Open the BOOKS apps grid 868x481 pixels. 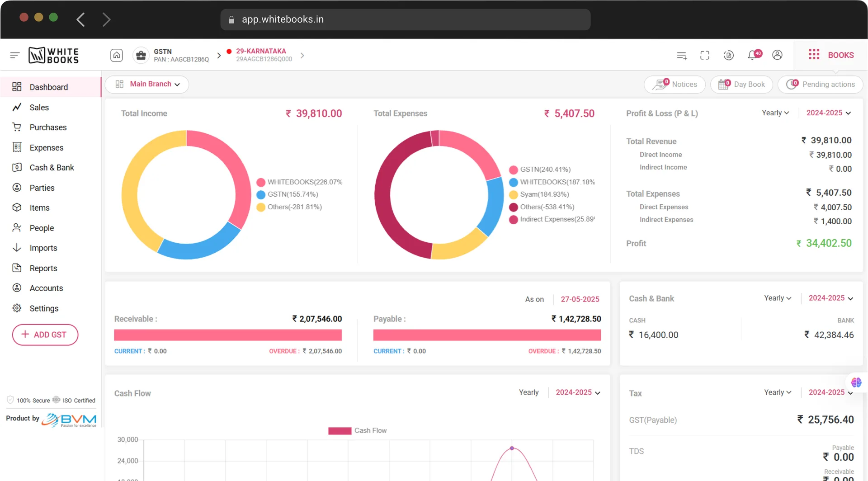pos(831,55)
